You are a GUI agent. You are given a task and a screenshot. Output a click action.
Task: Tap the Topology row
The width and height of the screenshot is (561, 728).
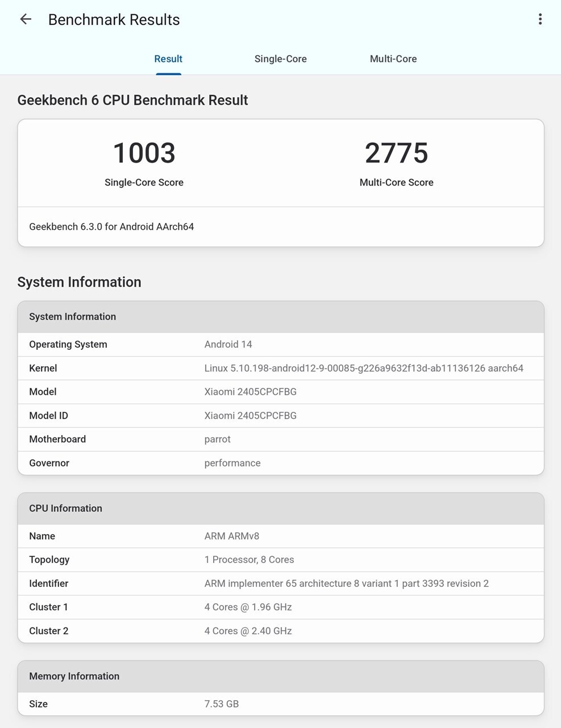click(x=281, y=560)
